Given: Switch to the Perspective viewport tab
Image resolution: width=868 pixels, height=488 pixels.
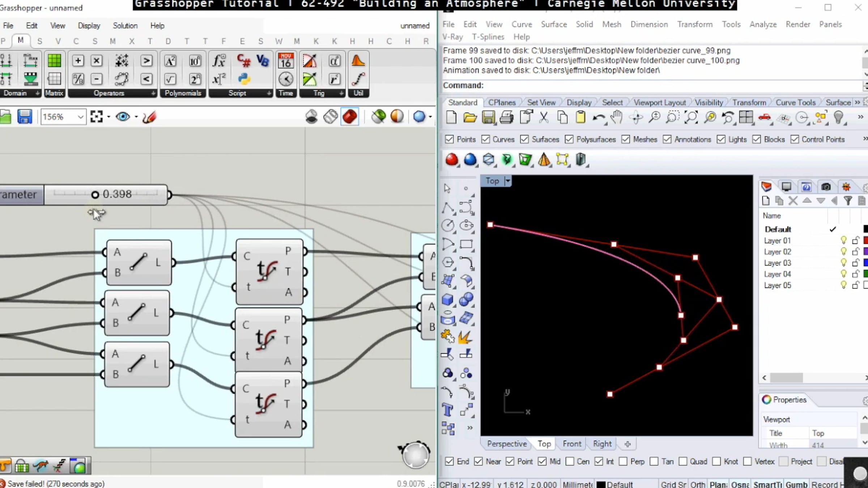Looking at the screenshot, I should (506, 444).
